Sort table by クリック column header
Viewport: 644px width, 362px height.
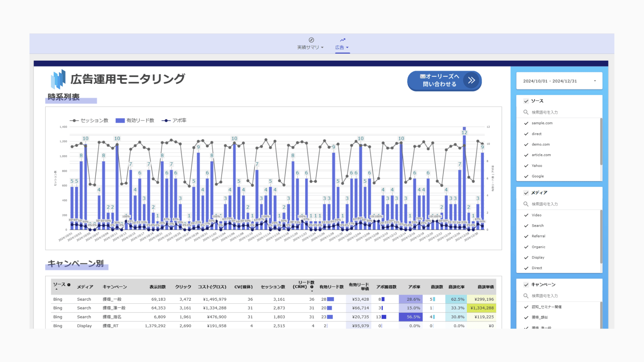pos(183,287)
